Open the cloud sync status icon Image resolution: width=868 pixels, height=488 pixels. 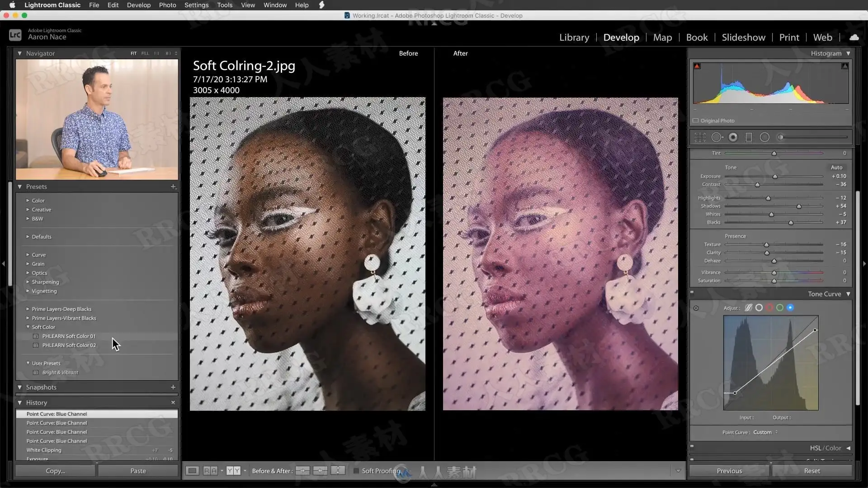pos(854,38)
